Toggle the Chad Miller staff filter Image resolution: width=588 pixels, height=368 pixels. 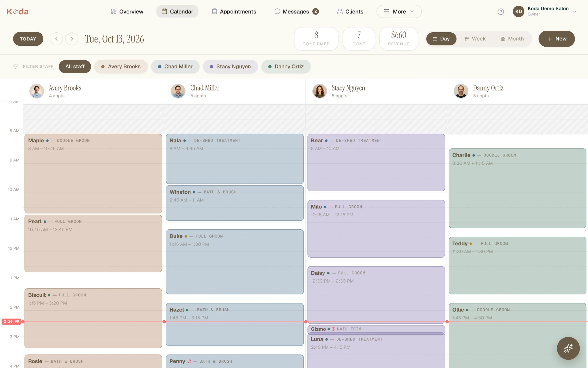tap(175, 66)
